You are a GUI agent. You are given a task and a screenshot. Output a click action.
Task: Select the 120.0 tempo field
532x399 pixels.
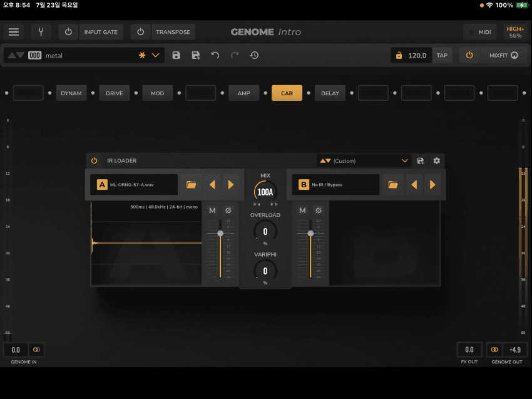click(x=417, y=55)
